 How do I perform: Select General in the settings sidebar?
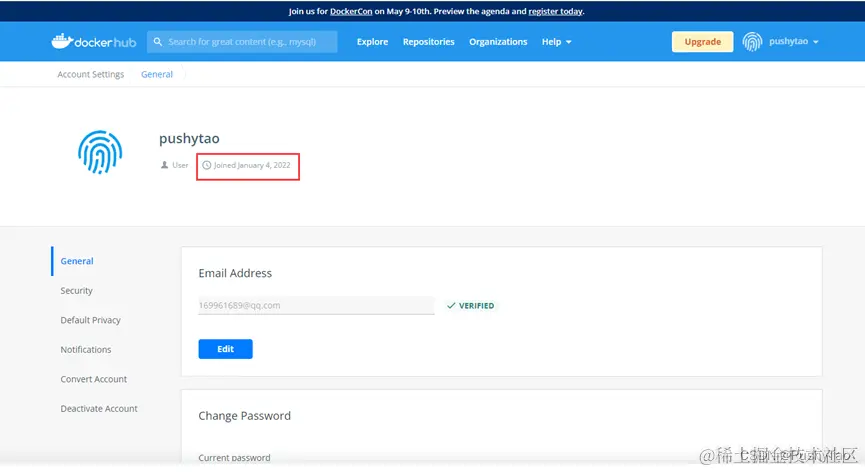77,261
